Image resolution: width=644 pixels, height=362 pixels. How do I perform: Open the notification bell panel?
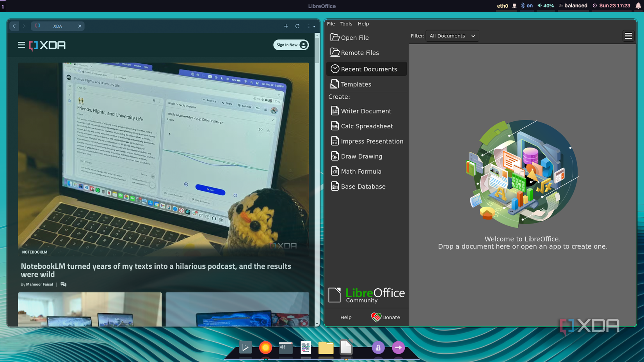point(638,6)
